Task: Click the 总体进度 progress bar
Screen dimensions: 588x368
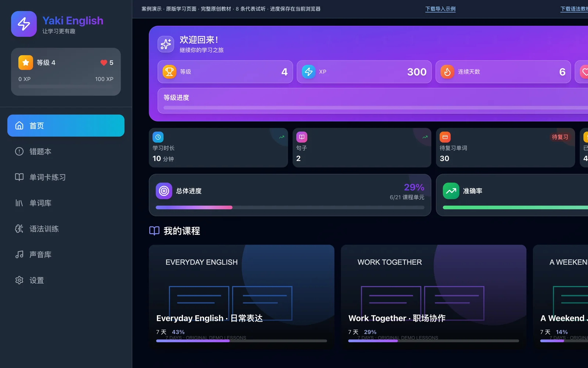Action: [290, 208]
